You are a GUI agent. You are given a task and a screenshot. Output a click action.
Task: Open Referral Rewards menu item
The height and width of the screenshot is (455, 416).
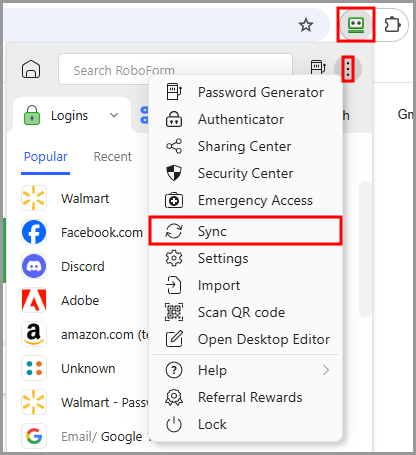click(x=245, y=397)
